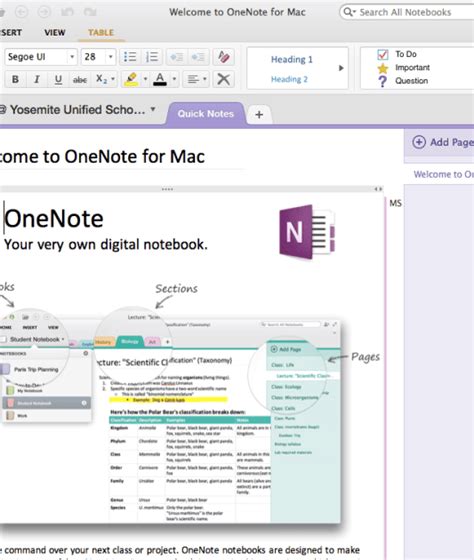Select the Question tag label
Viewport: 474px width, 560px height.
point(411,81)
